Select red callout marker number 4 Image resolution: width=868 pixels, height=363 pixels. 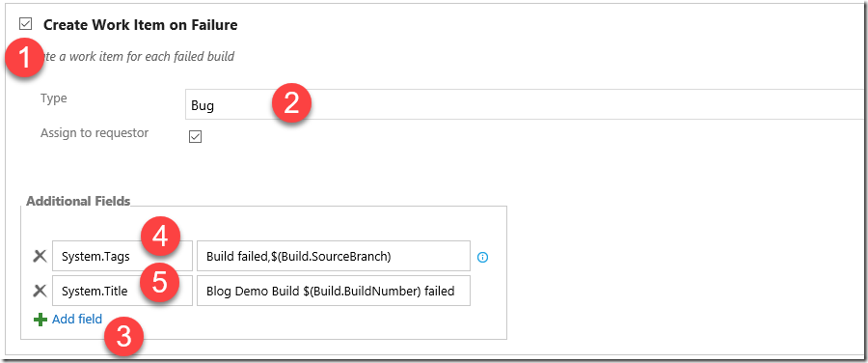160,238
